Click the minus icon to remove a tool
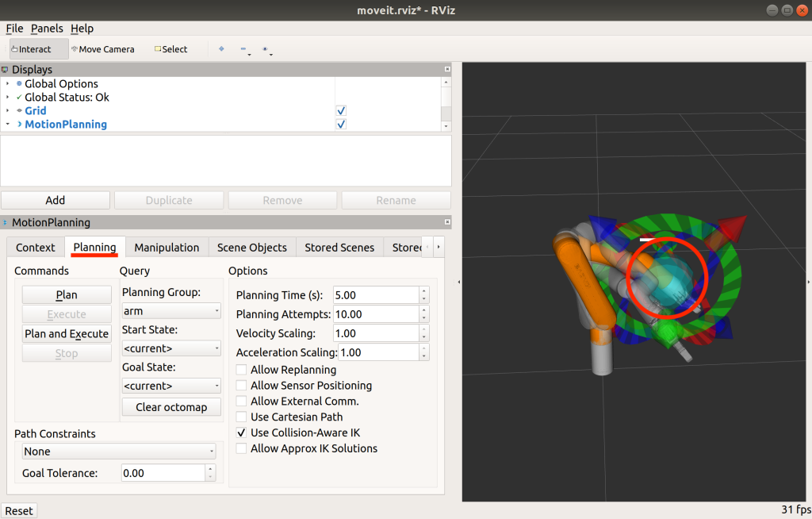 click(243, 49)
